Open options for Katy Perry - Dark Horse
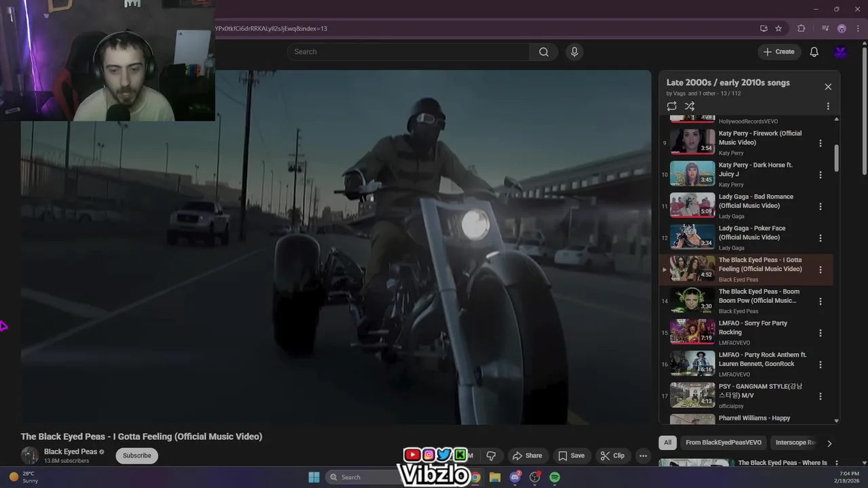This screenshot has width=868, height=488. 821,175
